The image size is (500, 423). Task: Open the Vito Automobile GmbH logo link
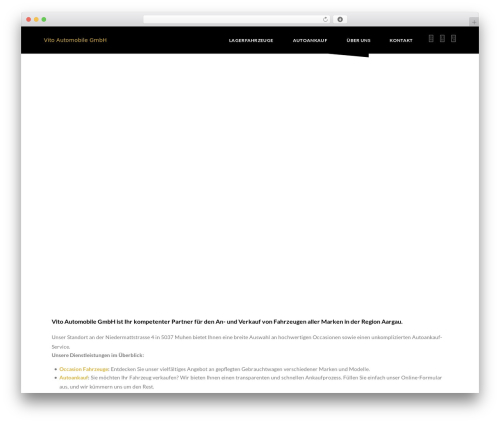(x=75, y=40)
